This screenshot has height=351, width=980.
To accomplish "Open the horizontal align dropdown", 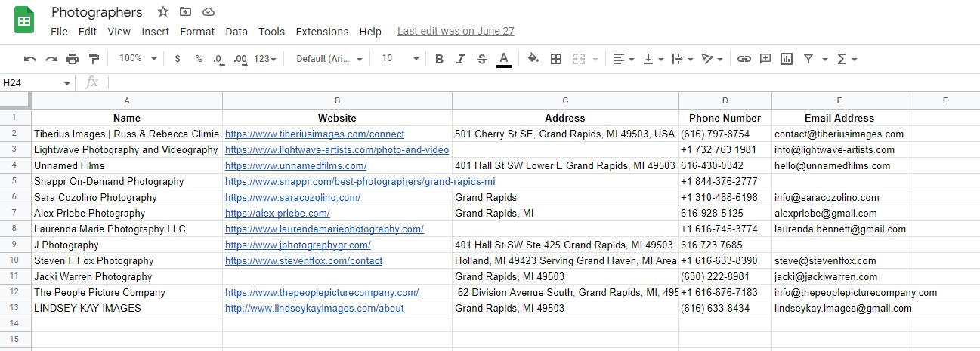I will click(x=623, y=59).
